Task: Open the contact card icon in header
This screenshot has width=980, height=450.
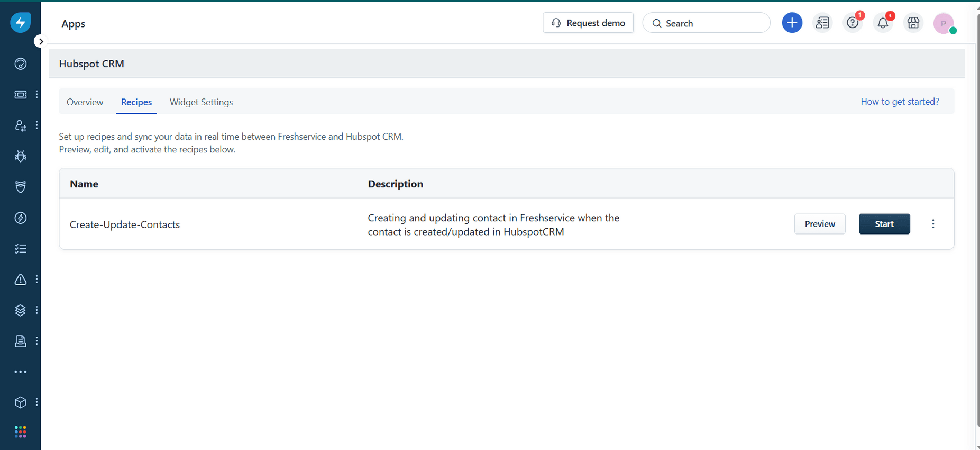Action: pyautogui.click(x=822, y=23)
